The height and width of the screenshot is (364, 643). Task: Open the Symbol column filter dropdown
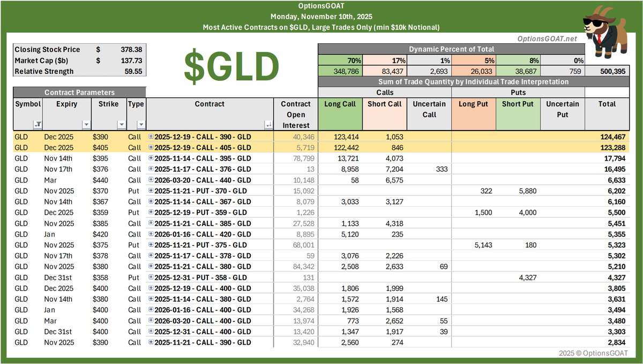tap(38, 125)
